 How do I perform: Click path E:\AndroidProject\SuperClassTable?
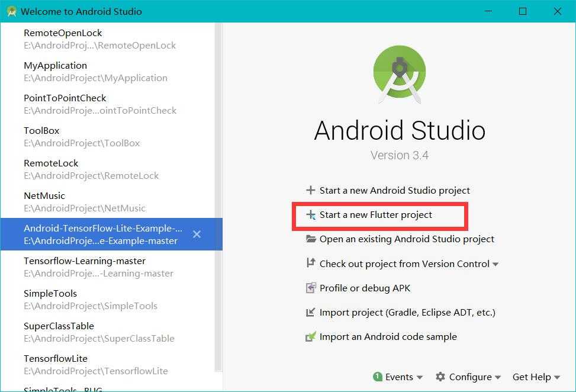coord(99,338)
